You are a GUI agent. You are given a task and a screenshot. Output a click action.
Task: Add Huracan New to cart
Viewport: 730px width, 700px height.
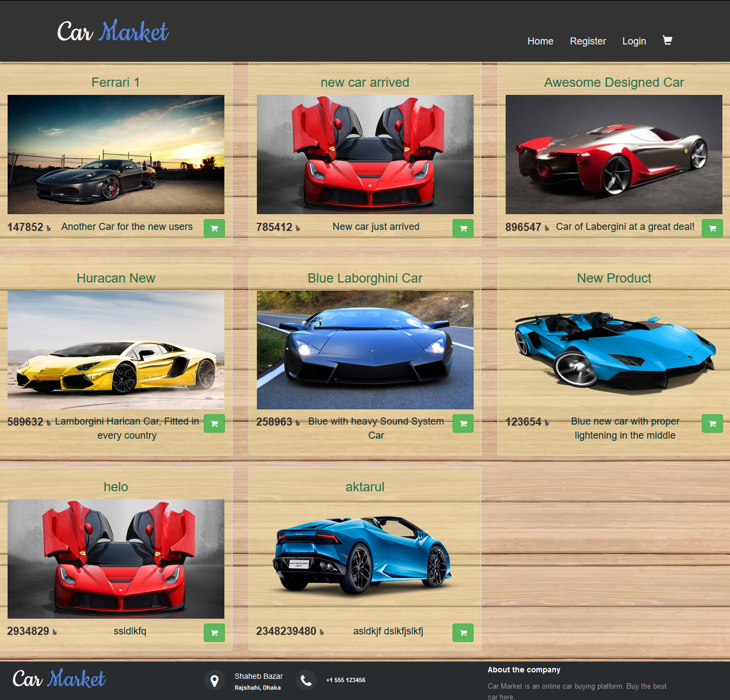point(214,423)
